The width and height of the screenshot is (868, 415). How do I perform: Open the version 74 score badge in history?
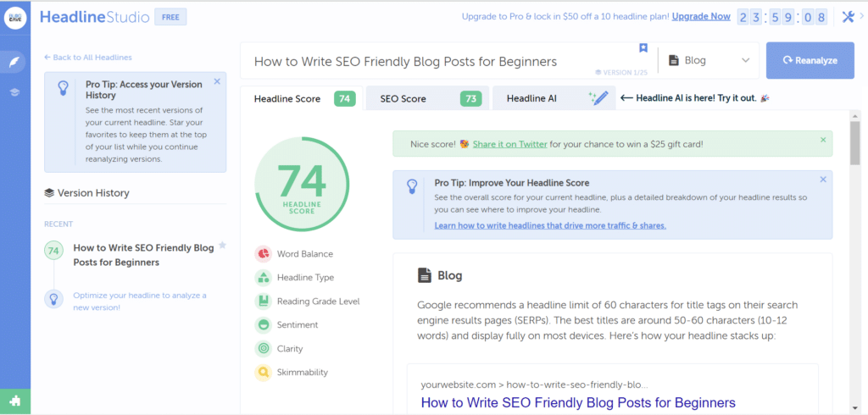[x=53, y=251]
